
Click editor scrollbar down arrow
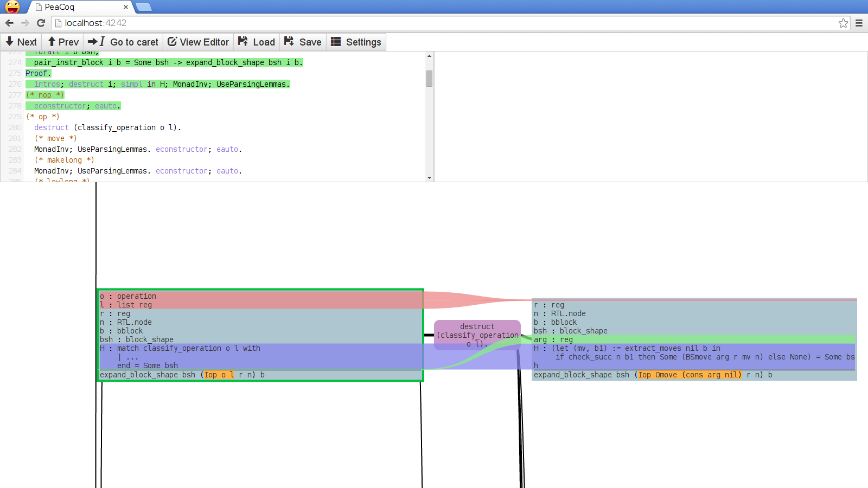[429, 178]
